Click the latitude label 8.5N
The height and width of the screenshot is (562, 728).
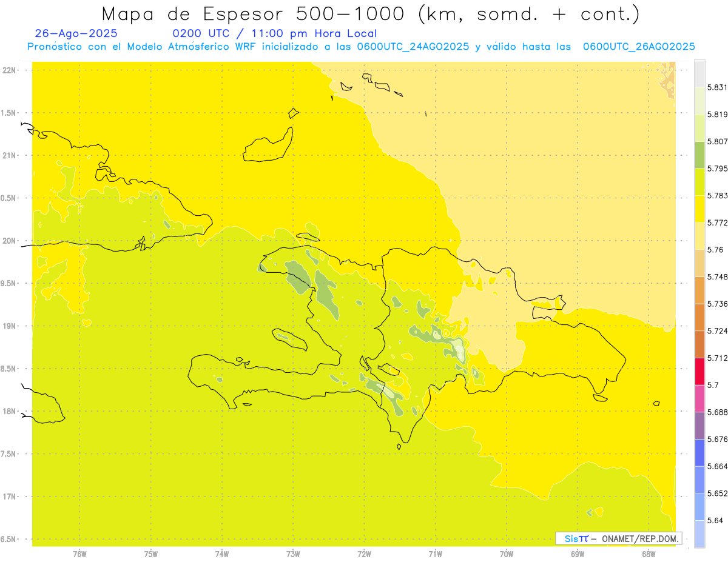click(x=8, y=369)
